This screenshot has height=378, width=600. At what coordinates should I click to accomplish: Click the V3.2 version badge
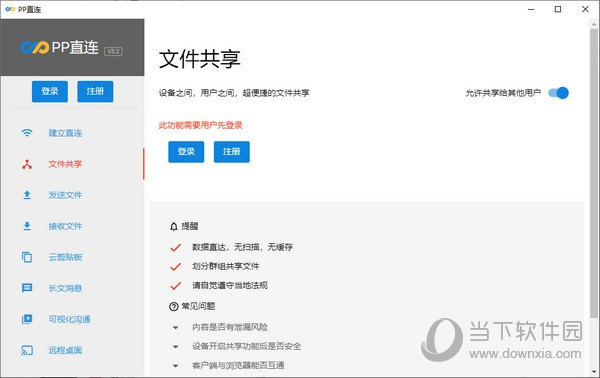click(113, 51)
